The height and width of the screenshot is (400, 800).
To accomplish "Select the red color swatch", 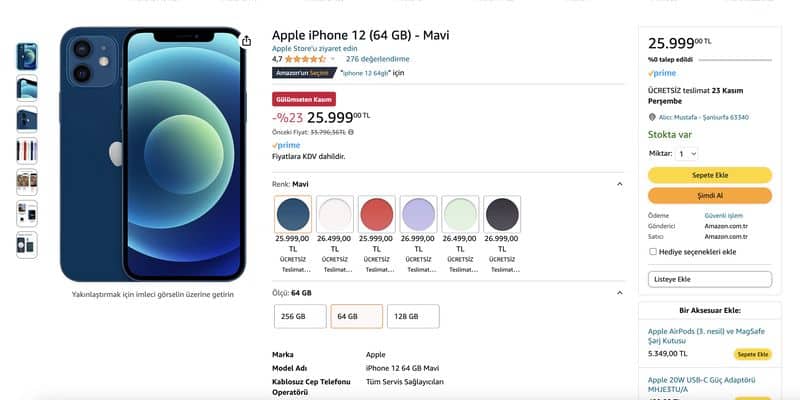I will 377,214.
